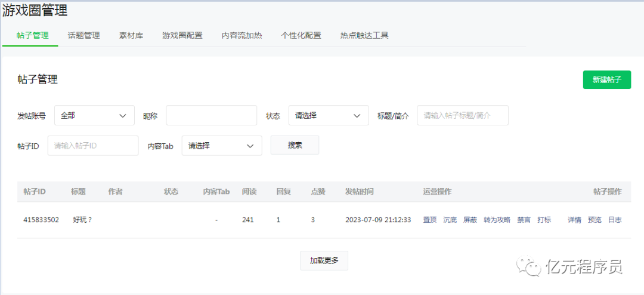Expand the 发帖账号 dropdown showing 全部

click(94, 115)
